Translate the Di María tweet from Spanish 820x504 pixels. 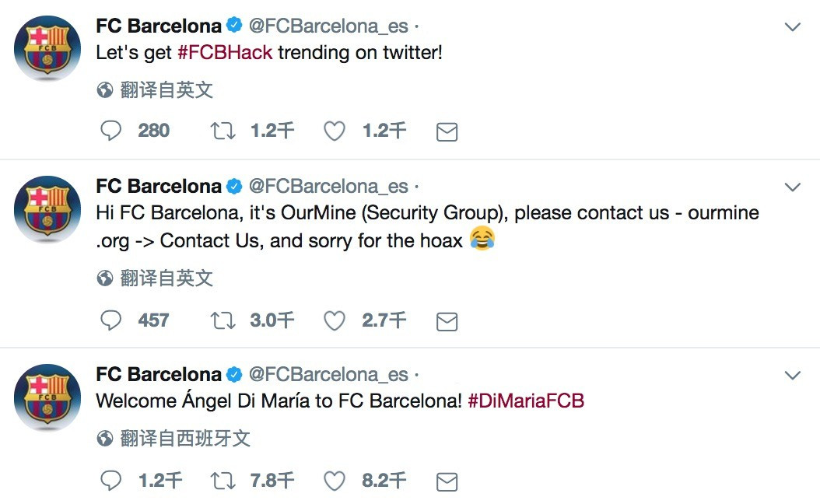[x=173, y=438]
